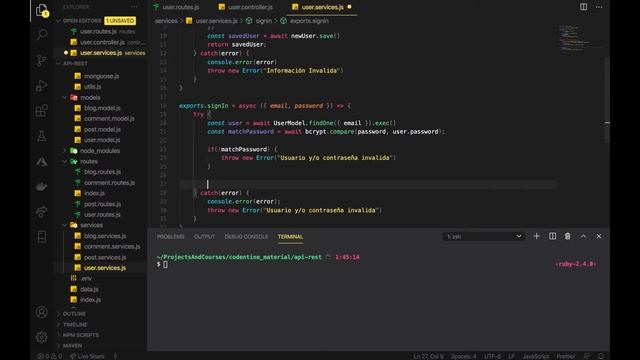Open the .env file
This screenshot has width=640, height=360.
(x=86, y=278)
